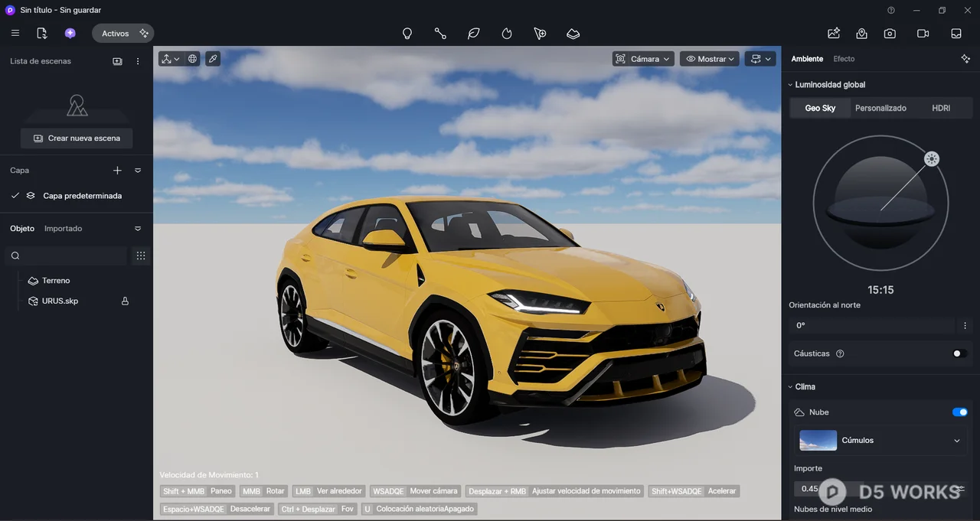The width and height of the screenshot is (980, 521).
Task: Click Crear nueva escena button
Action: point(77,138)
